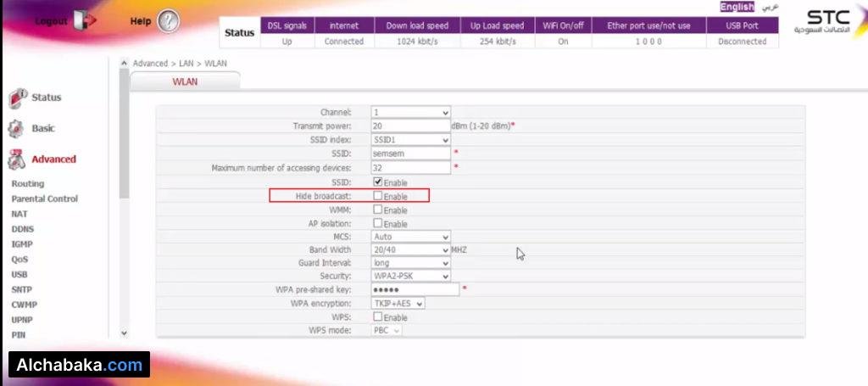This screenshot has width=868, height=386.
Task: Select the WLAN tab
Action: coord(185,81)
